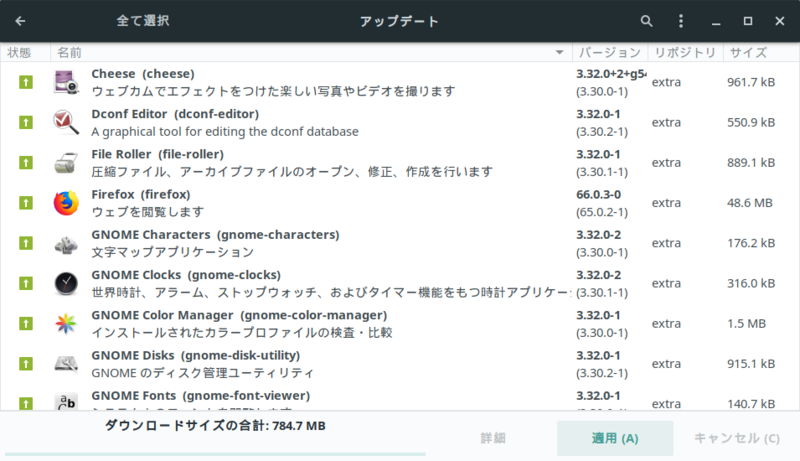Click the Dconf Editor description text
The height and width of the screenshot is (461, 800).
click(225, 132)
